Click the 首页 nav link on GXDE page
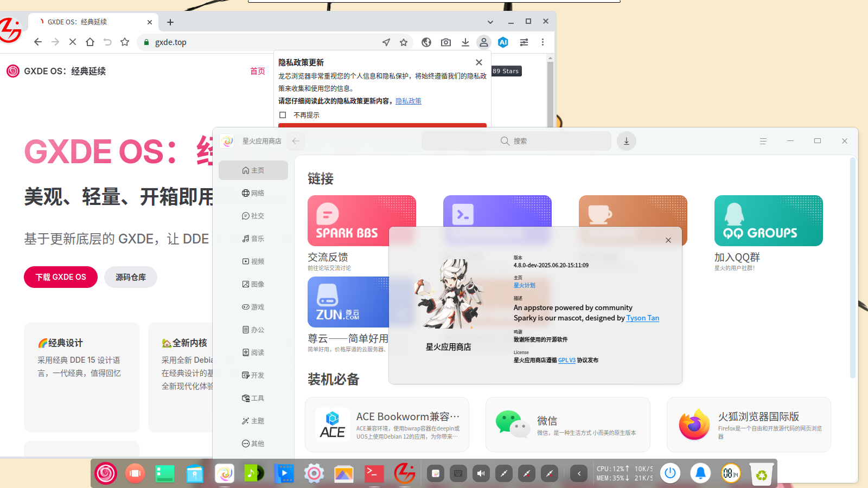Viewport: 868px width, 488px height. [x=258, y=71]
